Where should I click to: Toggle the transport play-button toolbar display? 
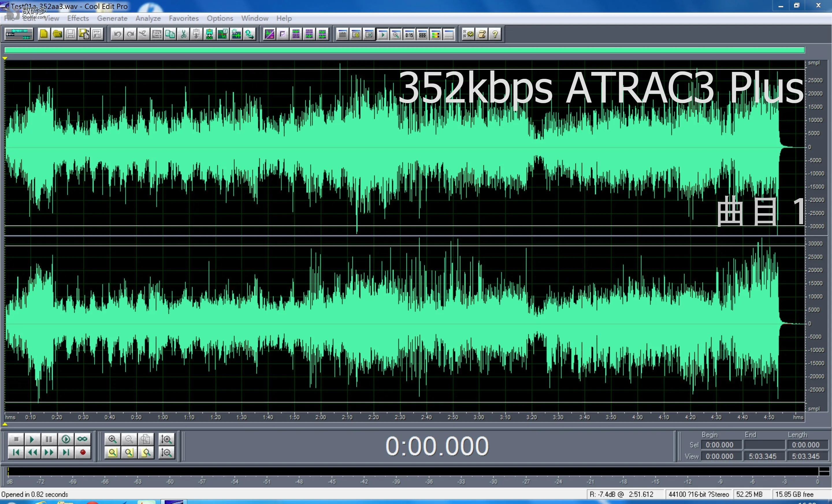pyautogui.click(x=382, y=34)
